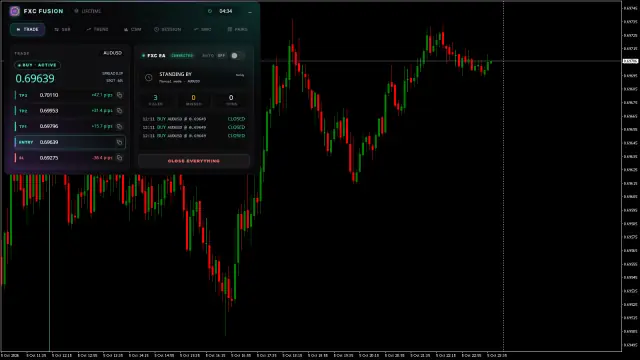Select the TP1 row +15.7 pips value
Image resolution: width=640 pixels, height=360 pixels.
102,127
